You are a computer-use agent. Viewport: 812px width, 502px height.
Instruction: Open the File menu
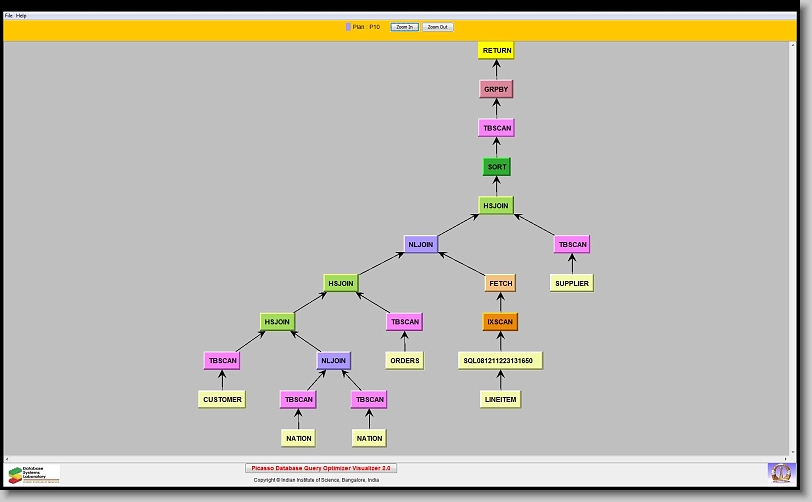[9, 16]
